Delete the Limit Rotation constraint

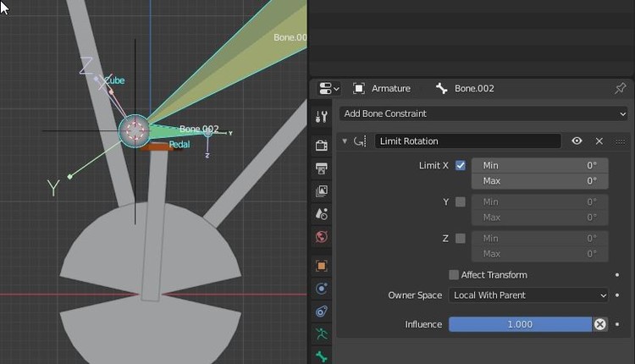pyautogui.click(x=599, y=141)
